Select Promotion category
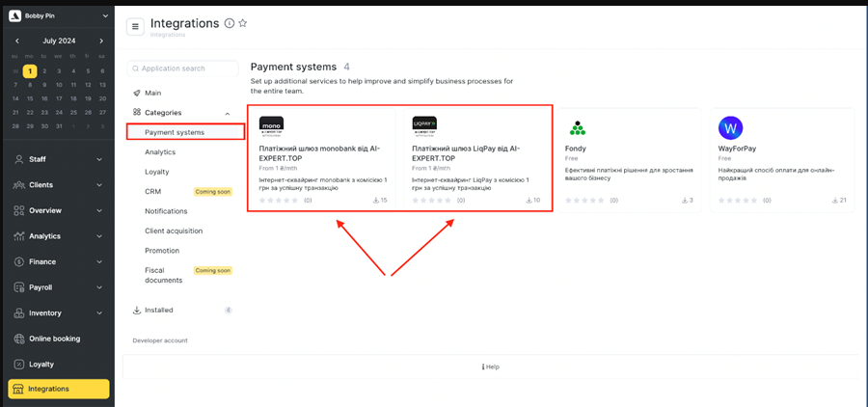 [x=162, y=251]
